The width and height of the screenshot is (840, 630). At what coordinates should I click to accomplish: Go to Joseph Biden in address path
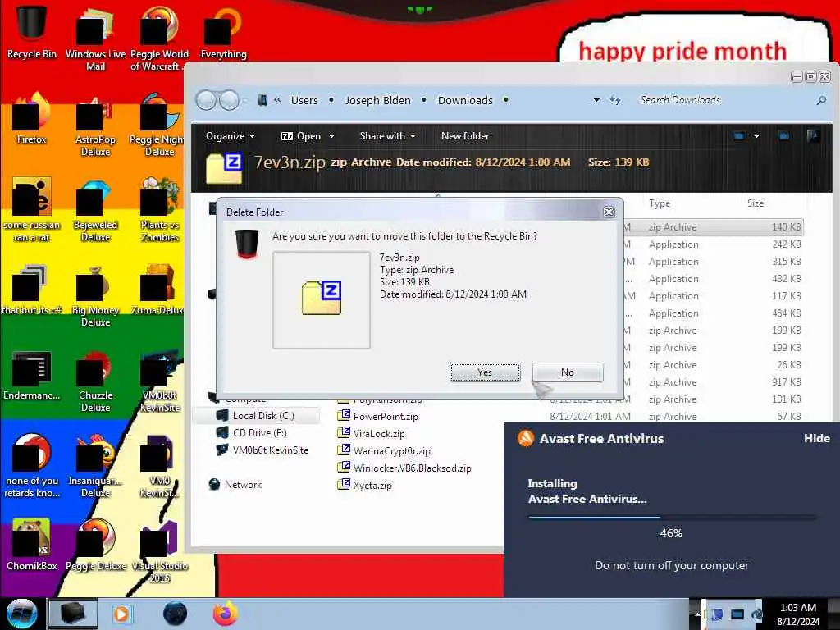(x=377, y=100)
